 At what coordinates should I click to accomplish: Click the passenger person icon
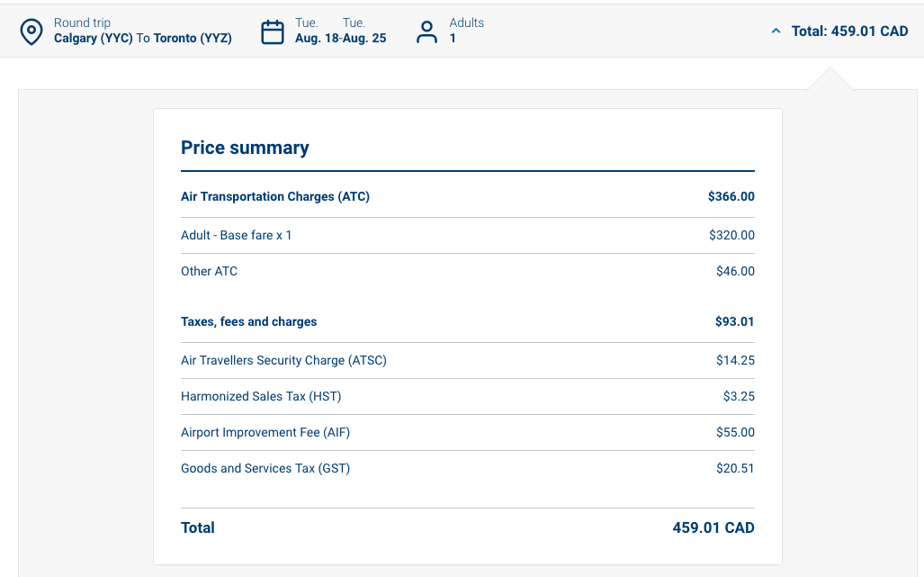click(426, 32)
